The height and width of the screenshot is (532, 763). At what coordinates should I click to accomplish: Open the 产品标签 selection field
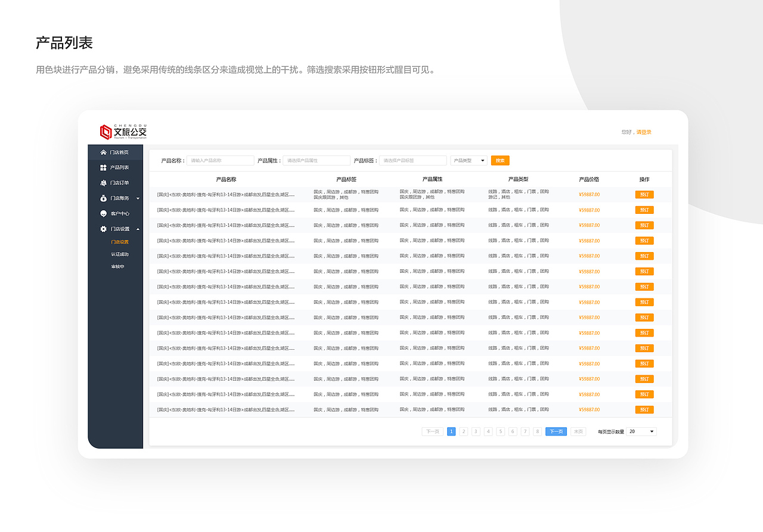point(413,160)
